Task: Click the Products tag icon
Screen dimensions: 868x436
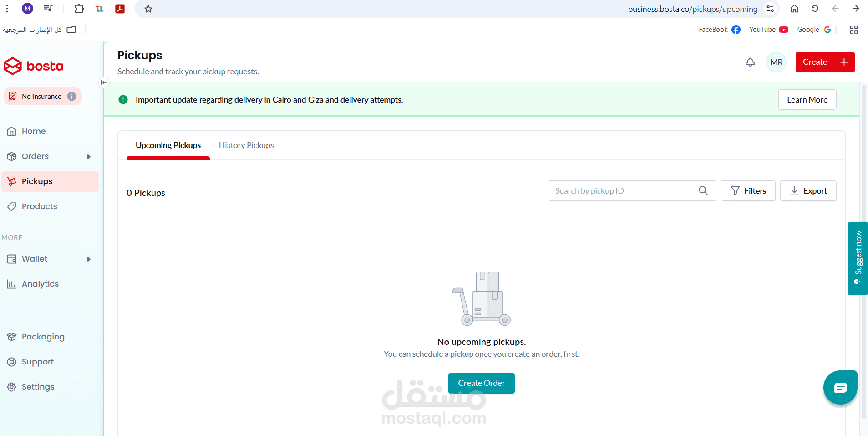Action: [12, 207]
